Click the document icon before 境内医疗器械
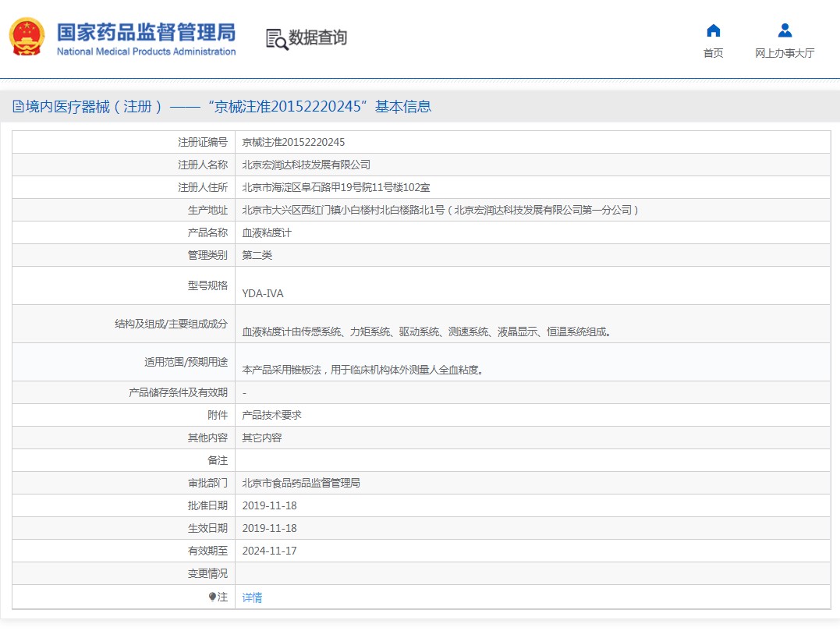Image resolution: width=840 pixels, height=631 pixels. click(x=18, y=107)
